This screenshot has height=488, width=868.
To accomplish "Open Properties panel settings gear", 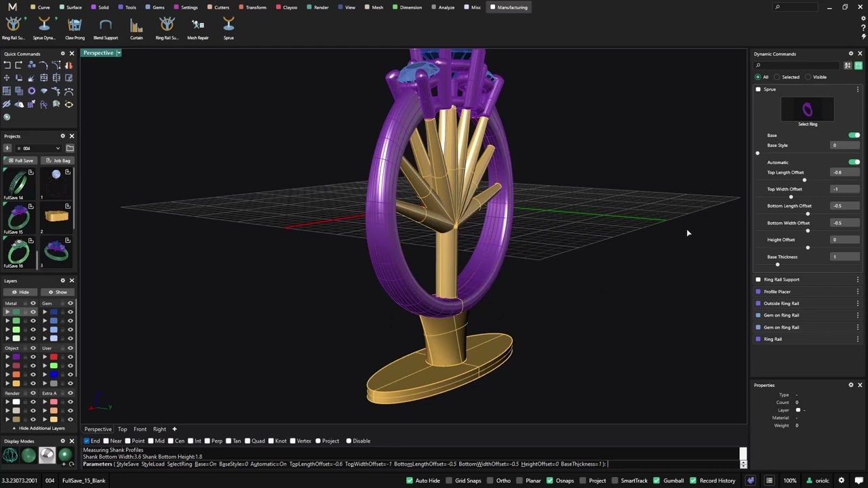I will [851, 385].
